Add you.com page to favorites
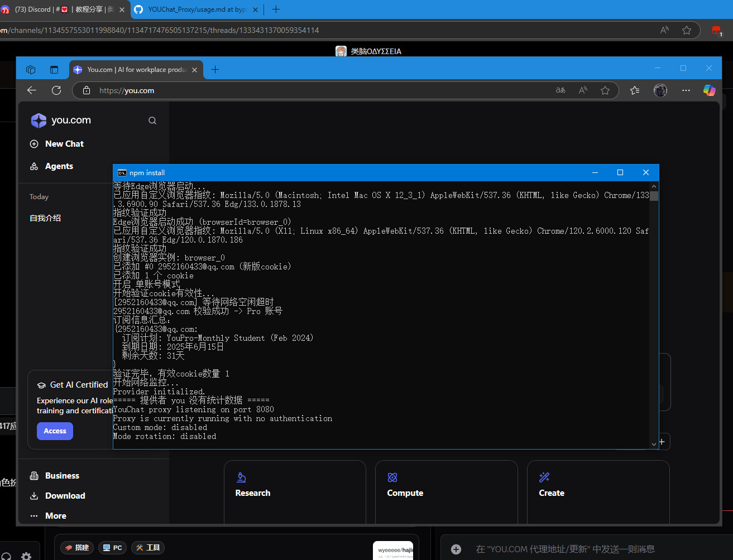 click(605, 90)
